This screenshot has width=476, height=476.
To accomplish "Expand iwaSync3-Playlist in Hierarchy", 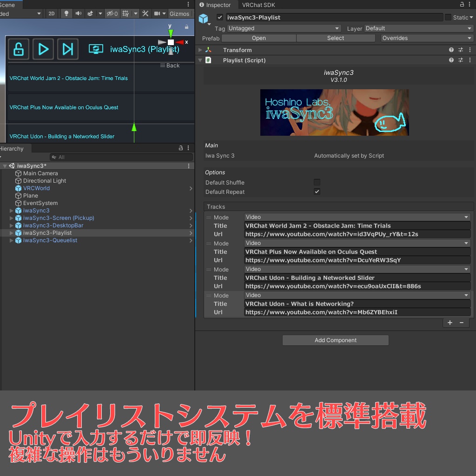I will [x=11, y=233].
